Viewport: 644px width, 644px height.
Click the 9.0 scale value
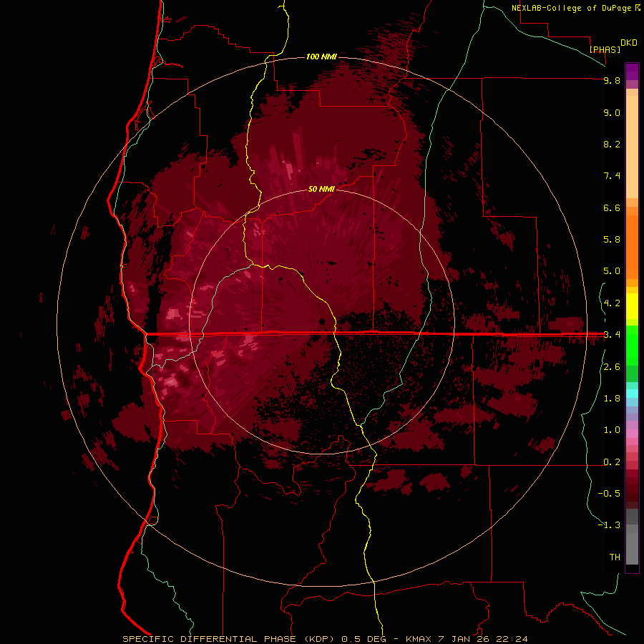[x=612, y=113]
